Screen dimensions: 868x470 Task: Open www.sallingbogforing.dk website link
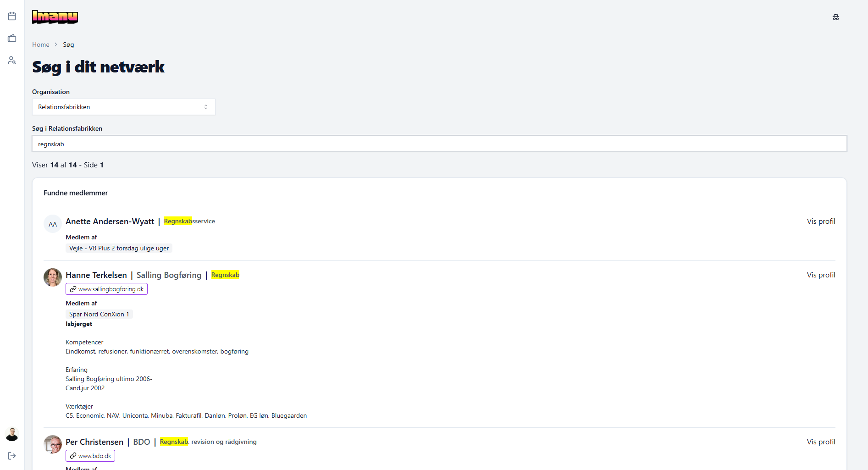(111, 289)
